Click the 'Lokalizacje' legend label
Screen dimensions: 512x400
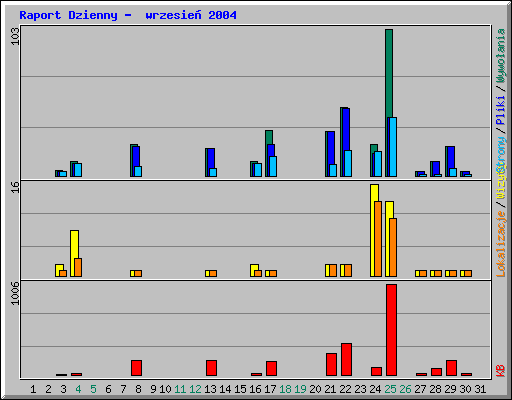(501, 244)
